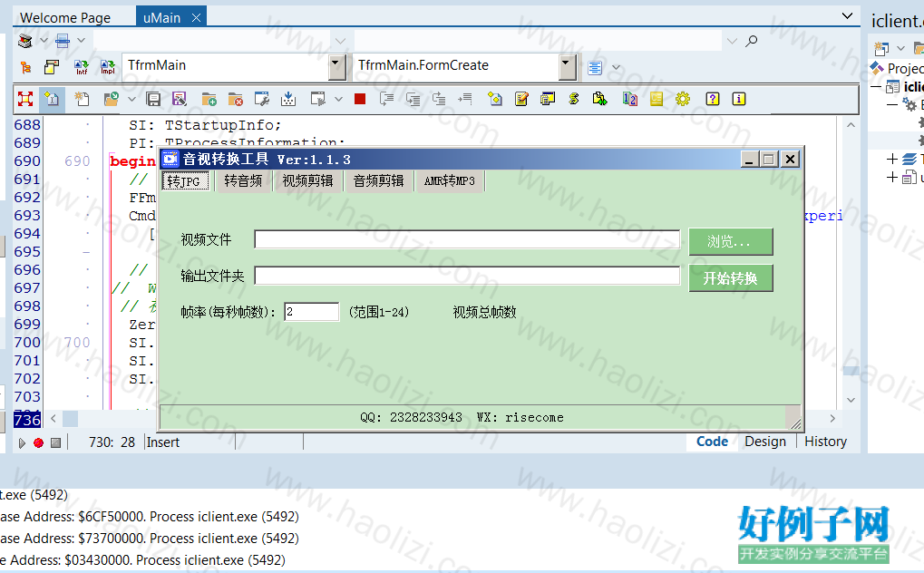Viewport: 924px width, 573px height.
Task: Select the 转音频 tab
Action: [x=243, y=181]
